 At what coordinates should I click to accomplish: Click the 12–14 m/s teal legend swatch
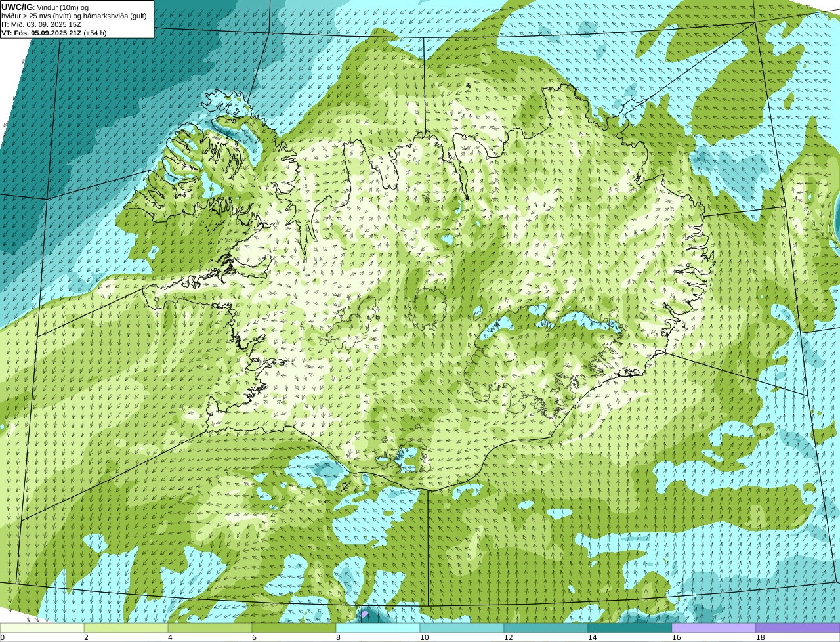[x=546, y=628]
